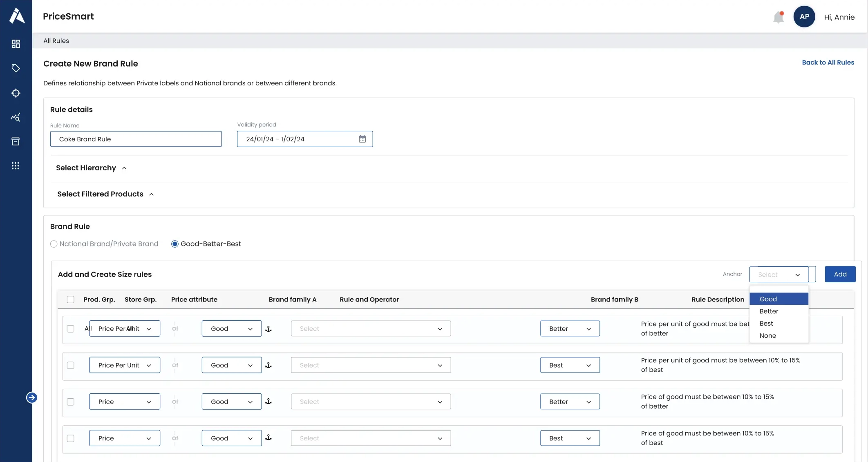The height and width of the screenshot is (462, 868).
Task: Open Price Per Unit dropdown in second row
Action: point(125,365)
